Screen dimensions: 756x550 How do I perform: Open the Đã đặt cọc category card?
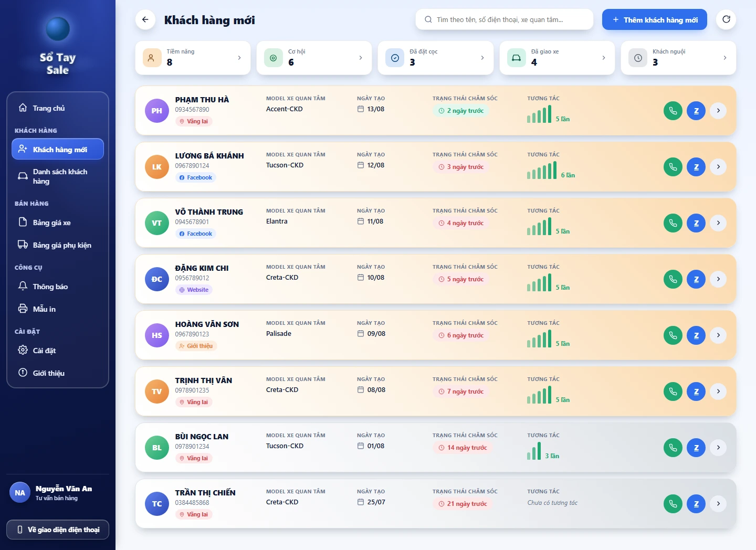click(x=436, y=58)
